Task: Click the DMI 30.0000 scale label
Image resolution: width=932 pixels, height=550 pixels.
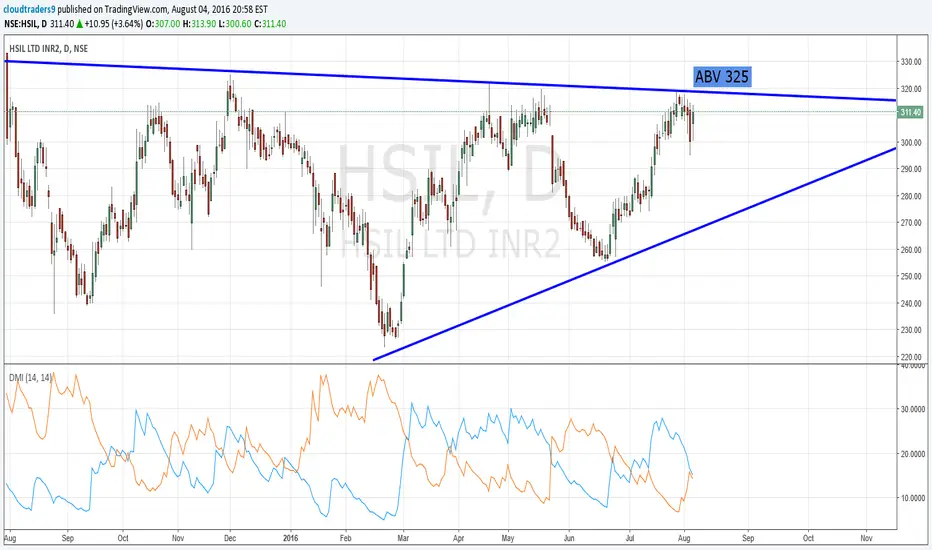Action: (912, 410)
